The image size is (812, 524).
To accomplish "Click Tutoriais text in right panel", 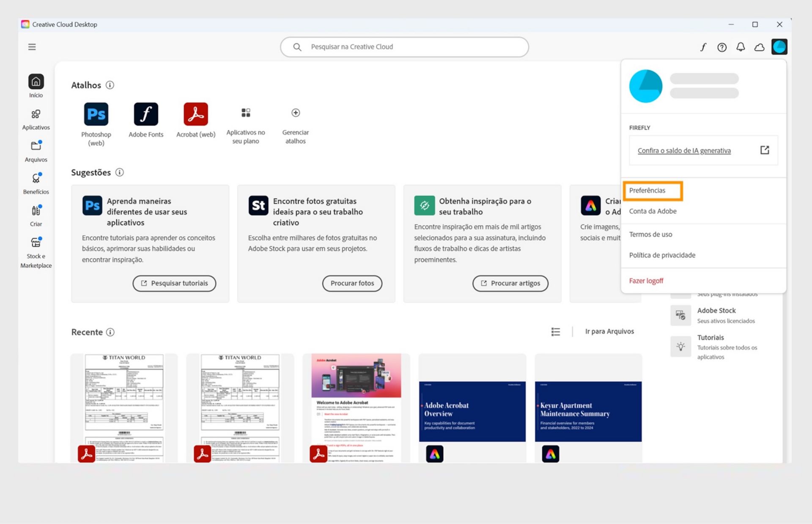I will 710,338.
